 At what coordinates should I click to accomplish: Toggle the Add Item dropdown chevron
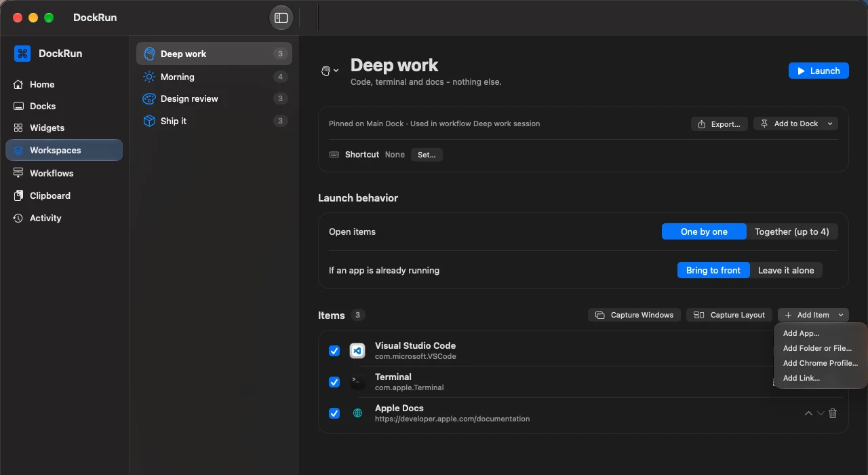click(x=841, y=315)
